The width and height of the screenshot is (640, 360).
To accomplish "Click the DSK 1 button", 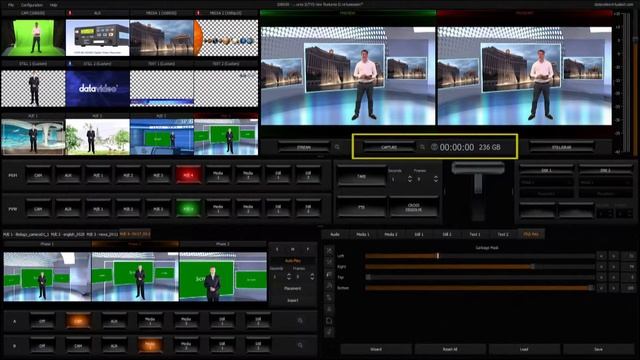I will click(546, 170).
